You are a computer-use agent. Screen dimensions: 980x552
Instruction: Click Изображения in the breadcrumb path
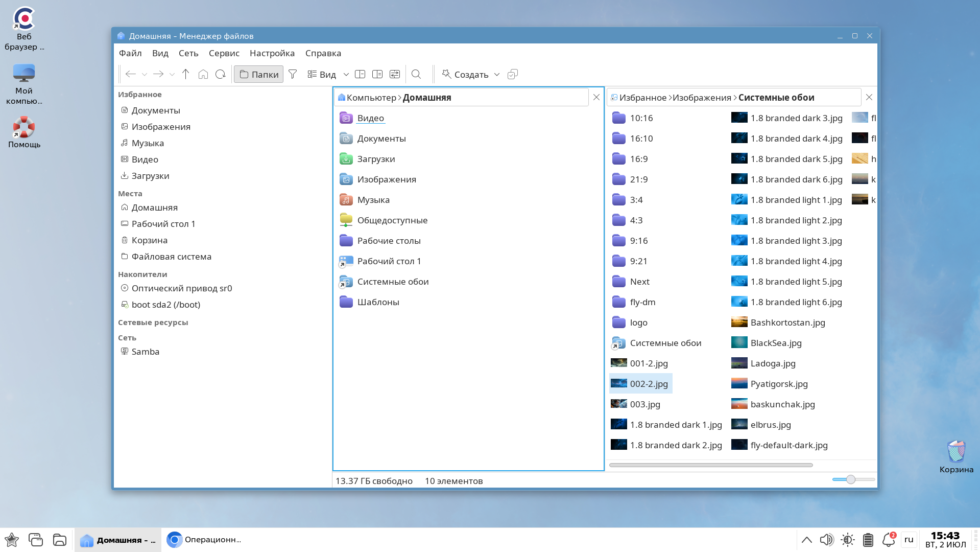pyautogui.click(x=702, y=98)
